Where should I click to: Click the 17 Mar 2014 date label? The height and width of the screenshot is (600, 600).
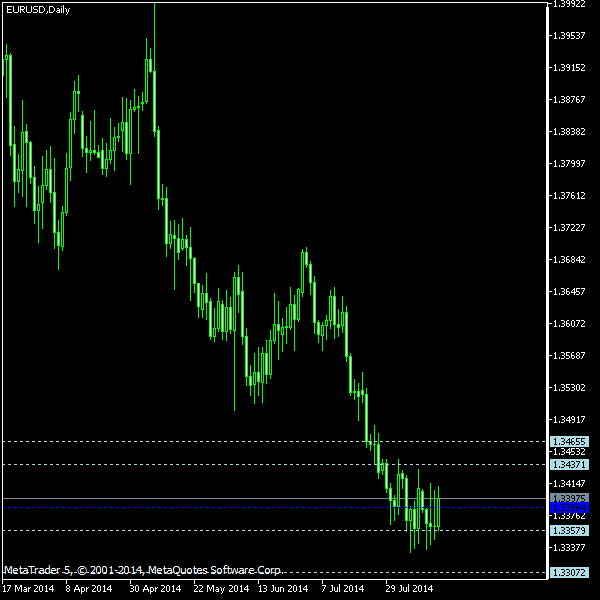coord(28,589)
